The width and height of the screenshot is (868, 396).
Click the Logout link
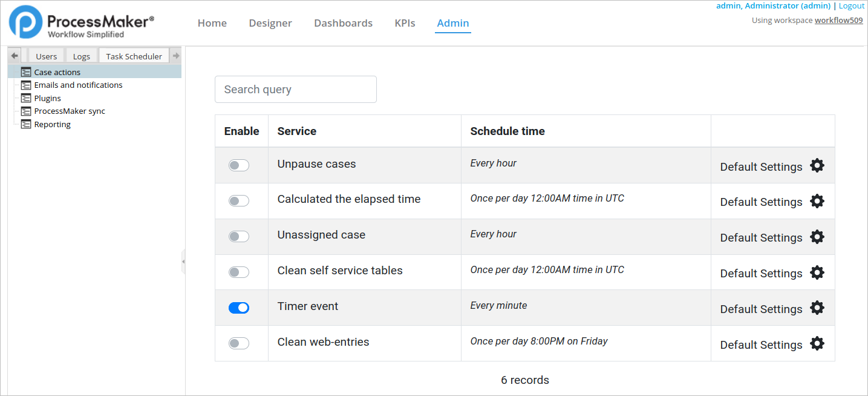[851, 5]
